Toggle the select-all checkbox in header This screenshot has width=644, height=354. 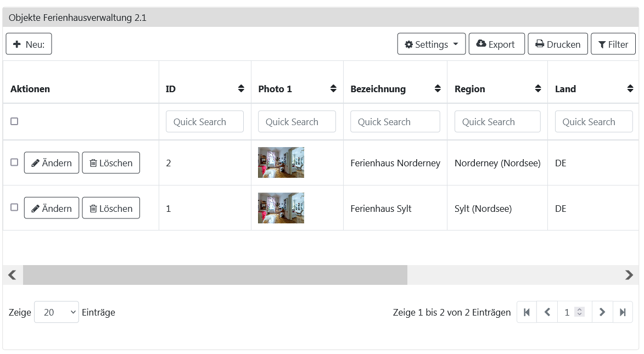tap(14, 121)
